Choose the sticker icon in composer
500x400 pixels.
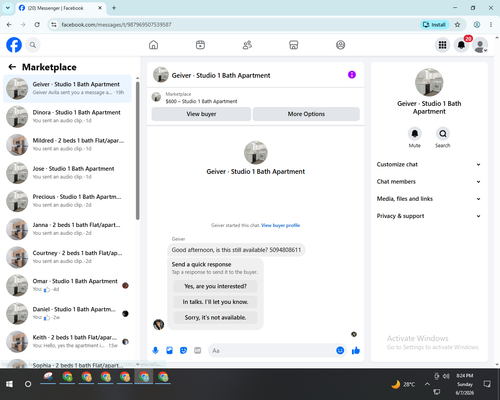tap(183, 350)
